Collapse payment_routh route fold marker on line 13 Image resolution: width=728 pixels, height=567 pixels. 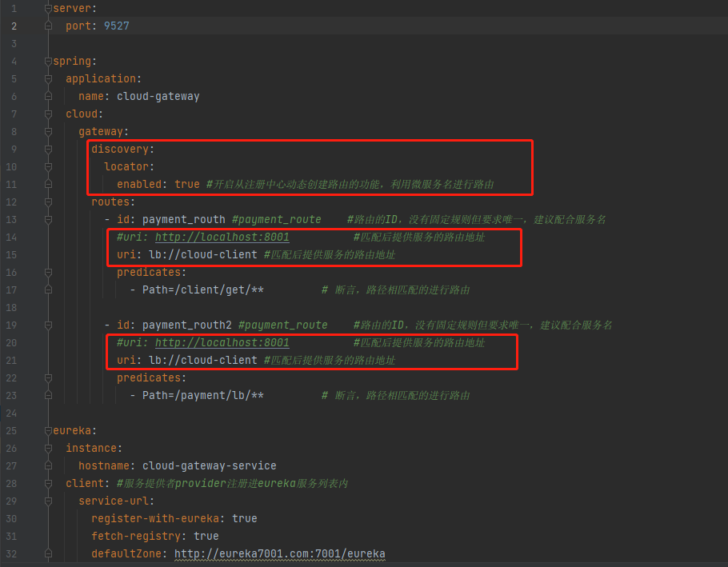(48, 220)
